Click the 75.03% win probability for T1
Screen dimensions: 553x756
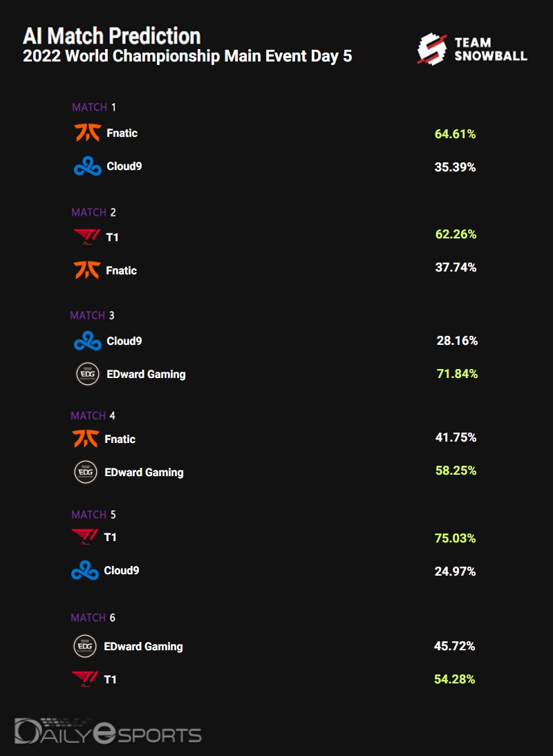(455, 538)
